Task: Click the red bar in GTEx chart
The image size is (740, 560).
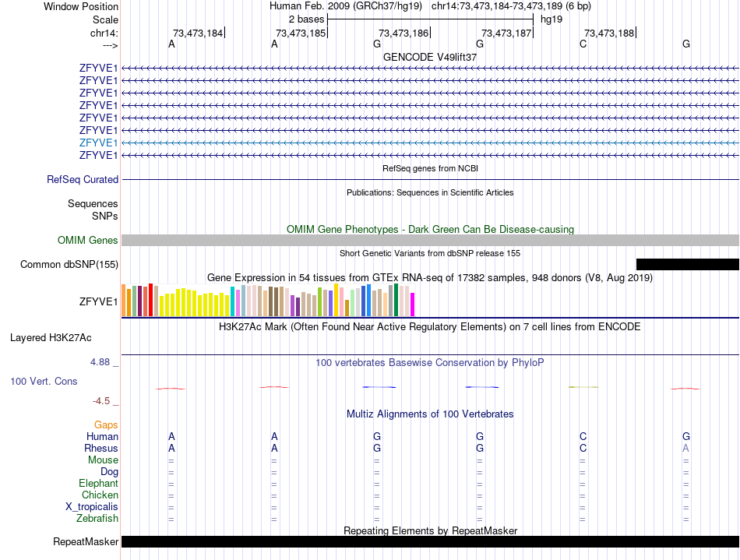Action: pos(150,300)
